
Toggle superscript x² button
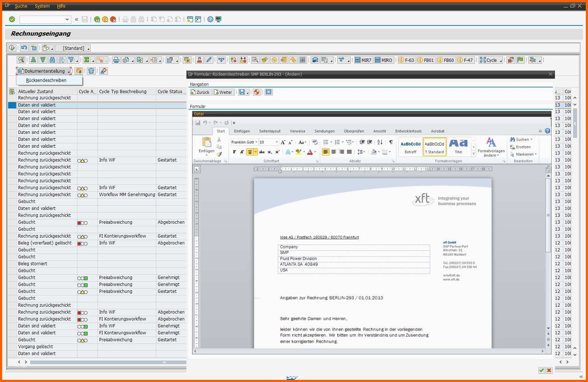(x=277, y=152)
